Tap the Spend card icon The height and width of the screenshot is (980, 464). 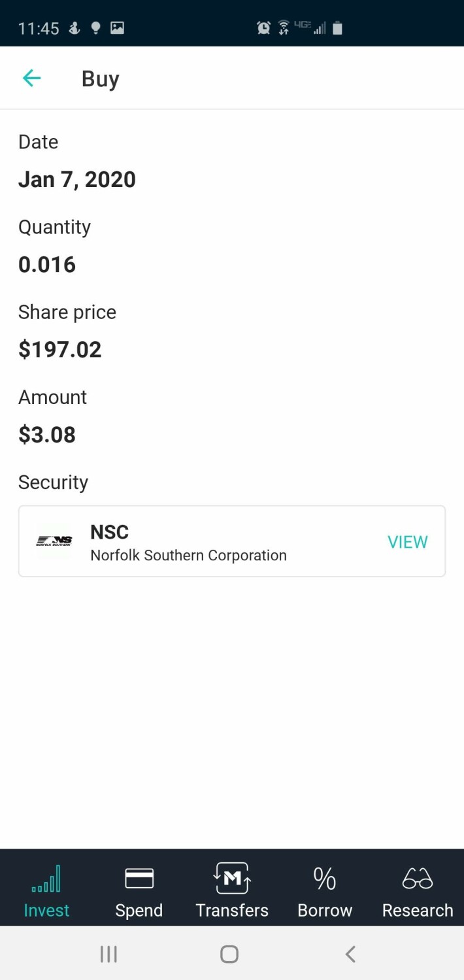tap(139, 878)
